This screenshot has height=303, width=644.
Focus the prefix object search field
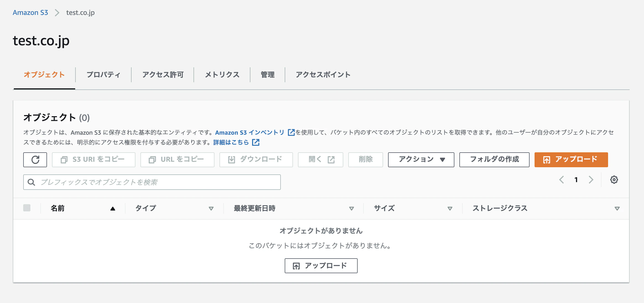[x=152, y=182]
